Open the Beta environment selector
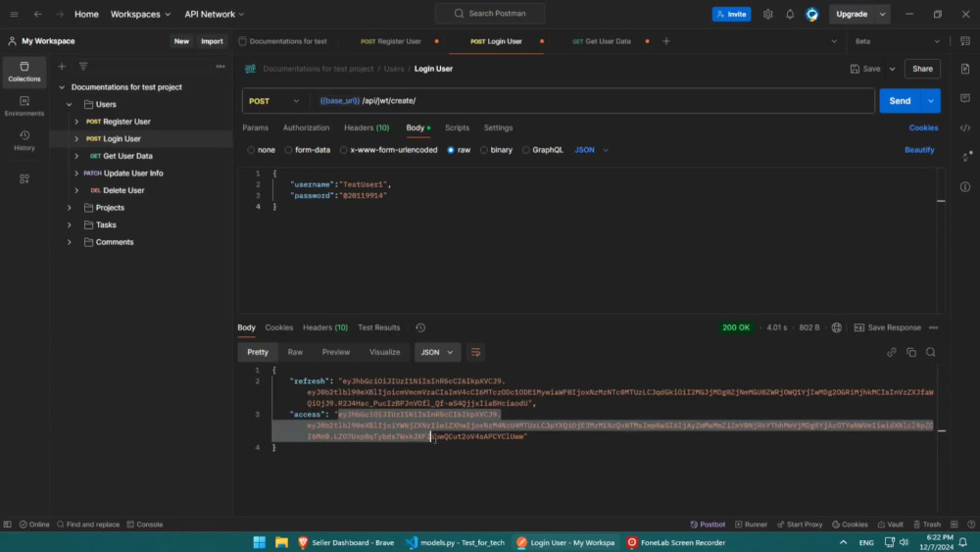 tap(898, 41)
